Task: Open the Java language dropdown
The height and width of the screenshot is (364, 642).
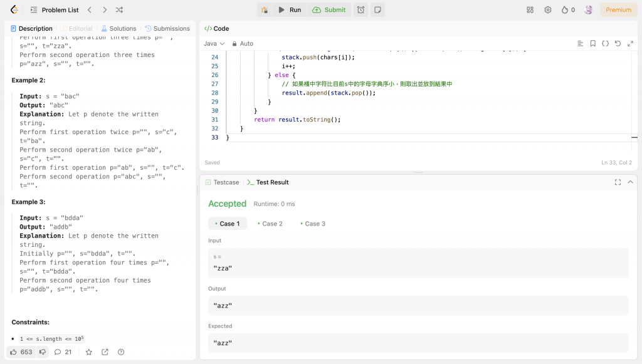Action: [214, 43]
